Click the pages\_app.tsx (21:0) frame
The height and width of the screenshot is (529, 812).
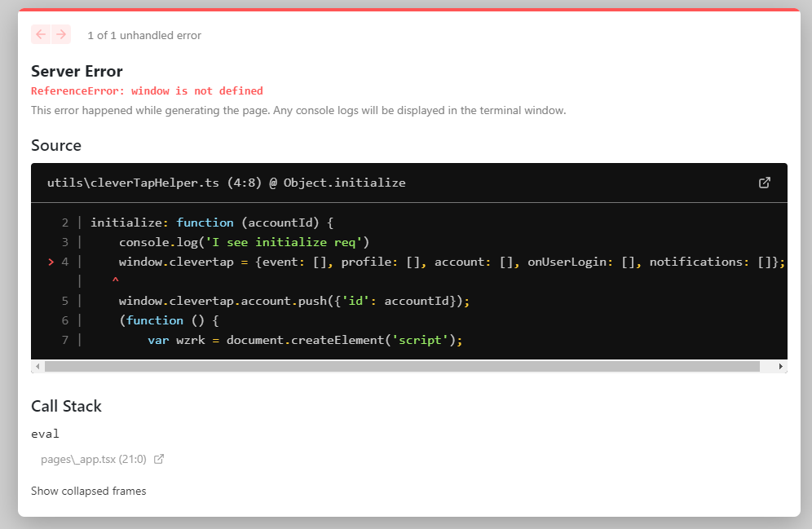pyautogui.click(x=94, y=459)
